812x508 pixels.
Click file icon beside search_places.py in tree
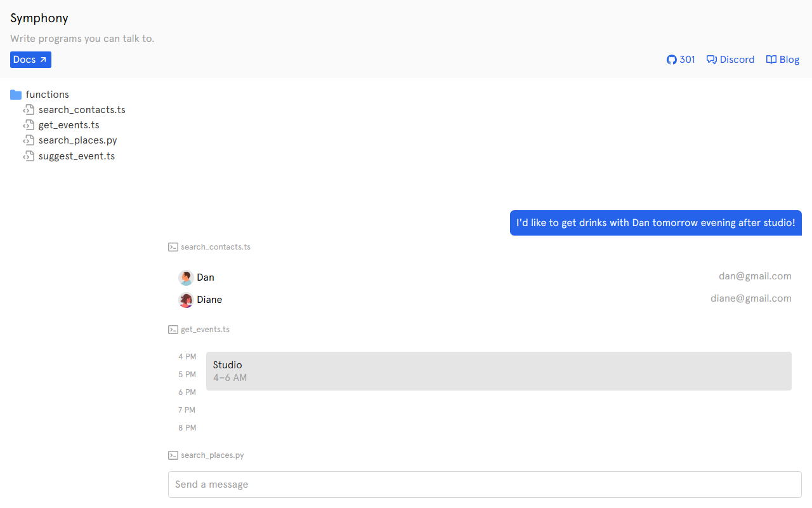(29, 140)
